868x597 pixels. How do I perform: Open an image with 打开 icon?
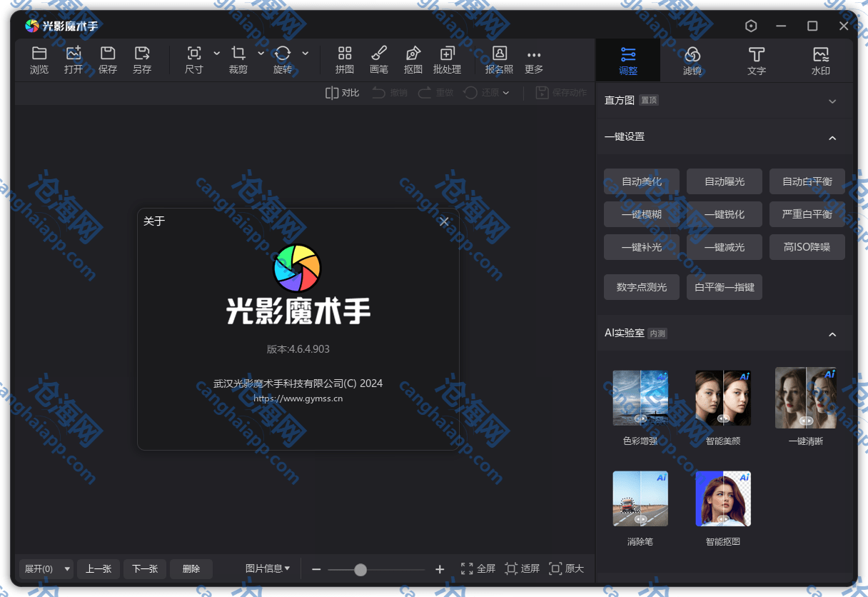point(74,54)
